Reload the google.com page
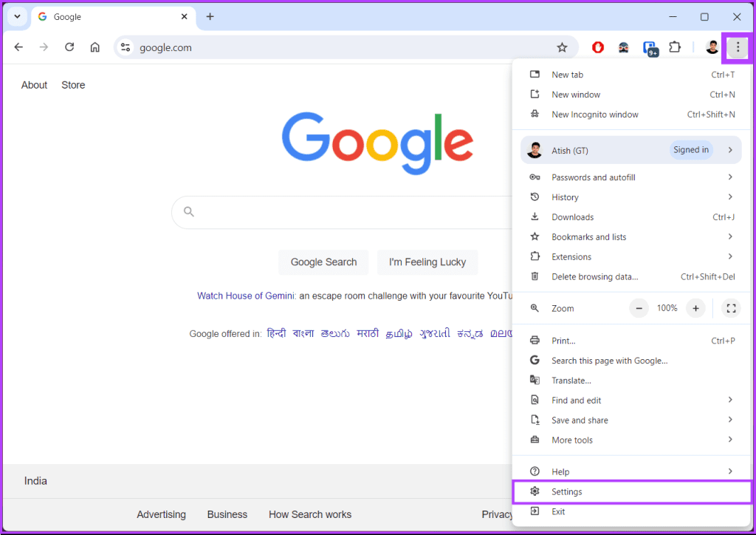 tap(69, 47)
